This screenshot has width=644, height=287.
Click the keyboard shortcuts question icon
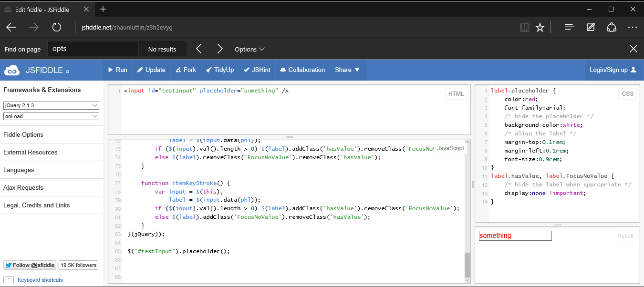point(9,280)
